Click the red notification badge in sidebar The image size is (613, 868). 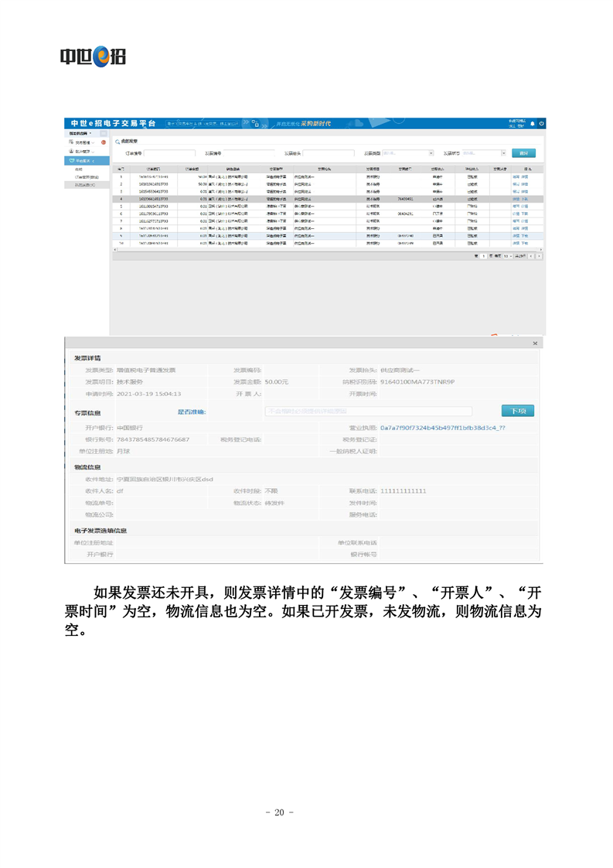(104, 142)
